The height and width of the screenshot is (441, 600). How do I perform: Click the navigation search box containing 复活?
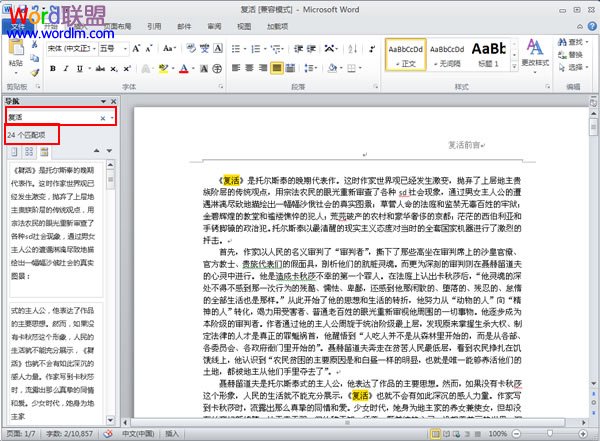tap(50, 118)
